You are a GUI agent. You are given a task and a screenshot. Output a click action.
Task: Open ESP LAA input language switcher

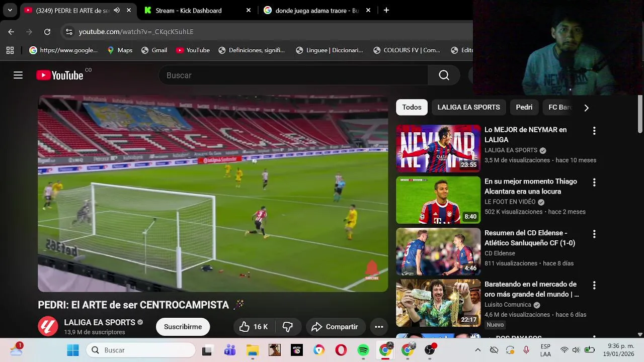pos(545,350)
